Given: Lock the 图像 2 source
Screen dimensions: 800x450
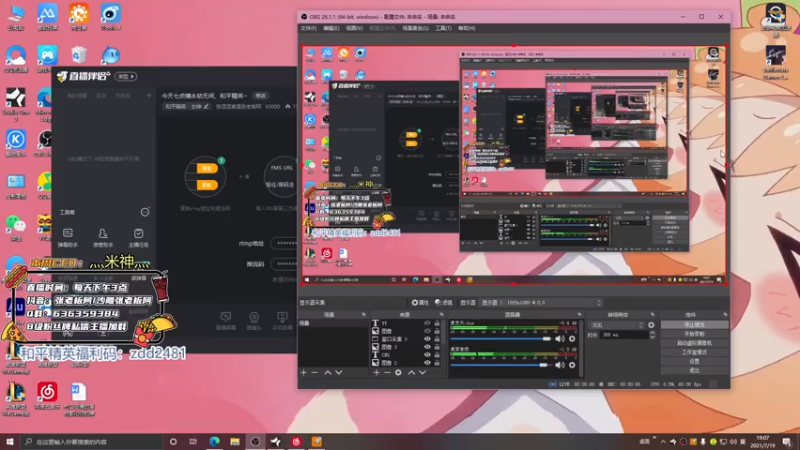Looking at the screenshot, I should pyautogui.click(x=437, y=363).
